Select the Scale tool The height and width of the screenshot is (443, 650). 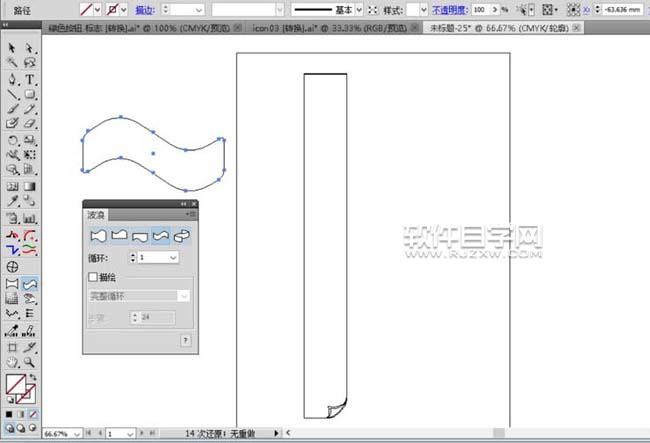(29, 140)
